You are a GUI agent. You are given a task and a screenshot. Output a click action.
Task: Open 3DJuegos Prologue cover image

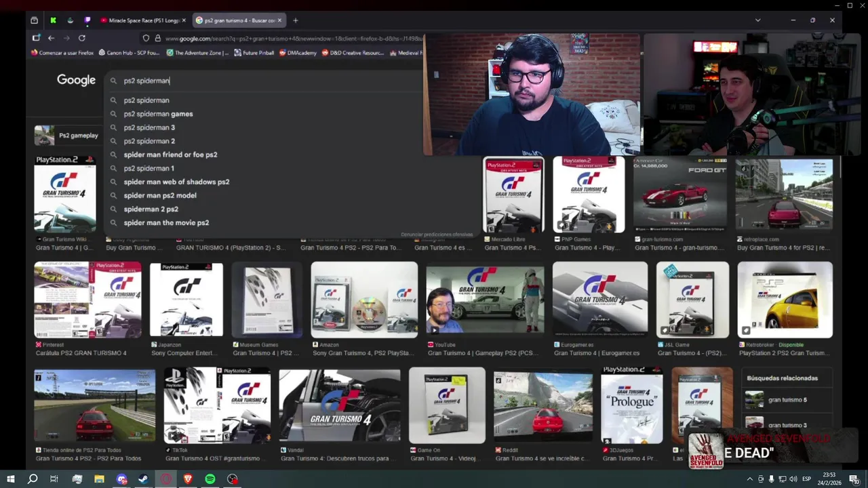click(x=632, y=405)
